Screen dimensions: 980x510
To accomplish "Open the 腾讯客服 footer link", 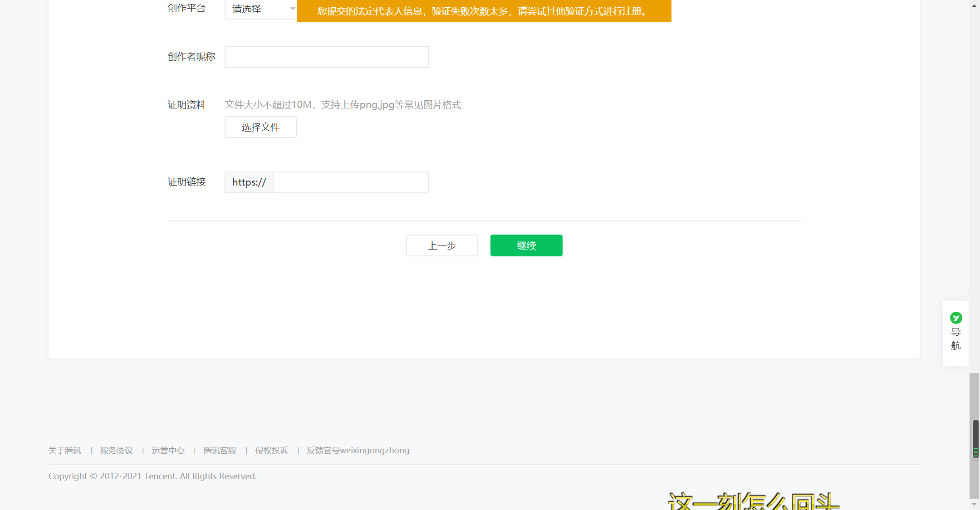I will tap(220, 451).
